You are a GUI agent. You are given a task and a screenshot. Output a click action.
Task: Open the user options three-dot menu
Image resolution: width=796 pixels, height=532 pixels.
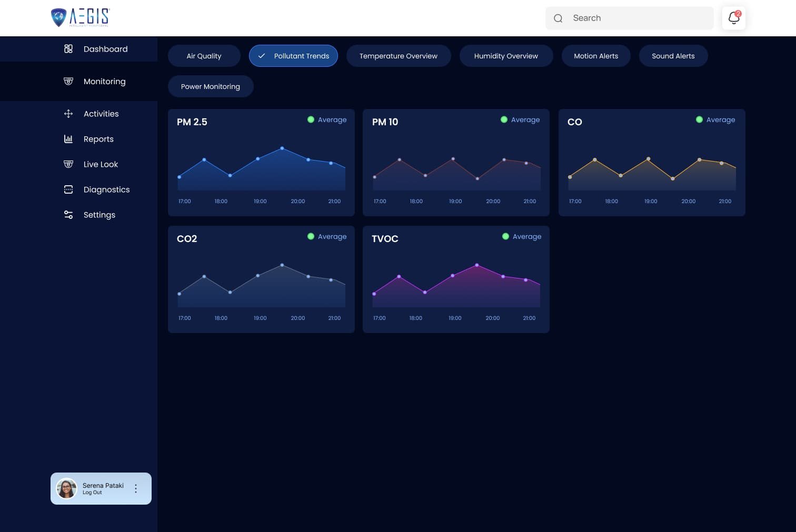(x=136, y=488)
